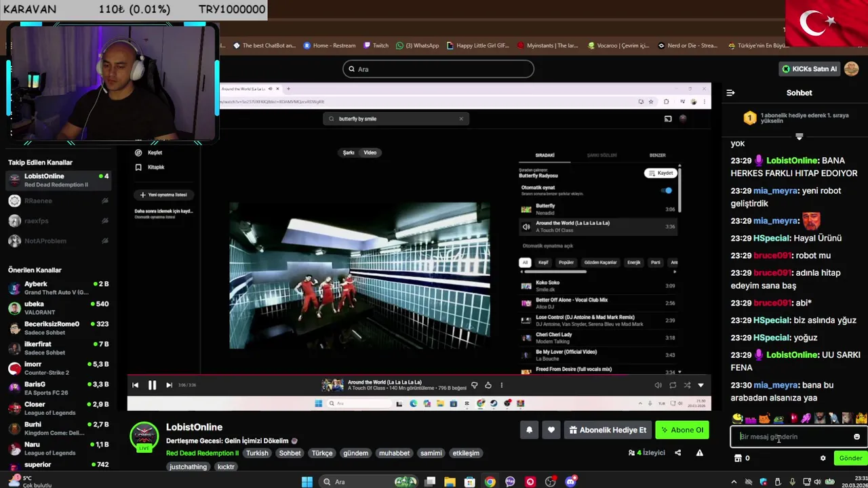
Task: Switch to the BENZER tab
Action: tap(657, 155)
